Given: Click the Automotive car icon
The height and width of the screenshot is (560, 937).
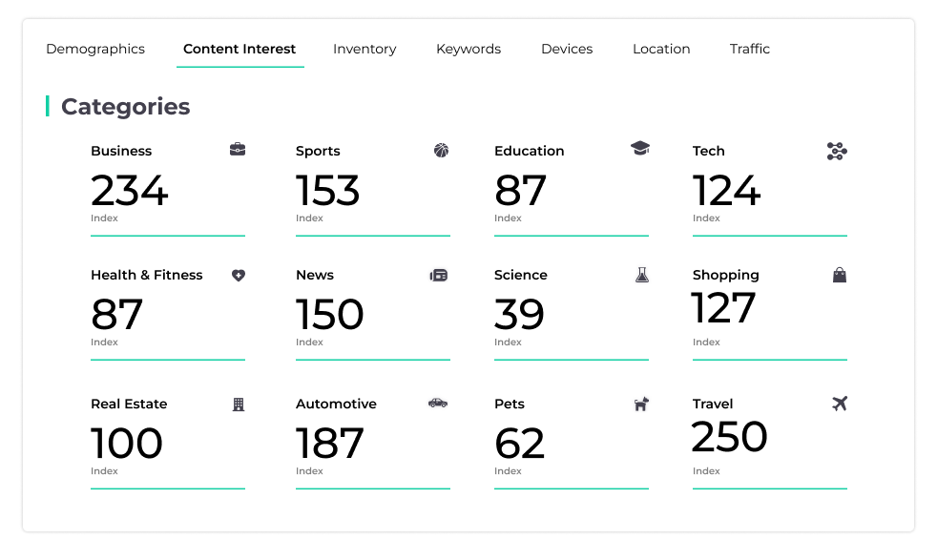Looking at the screenshot, I should [x=438, y=403].
